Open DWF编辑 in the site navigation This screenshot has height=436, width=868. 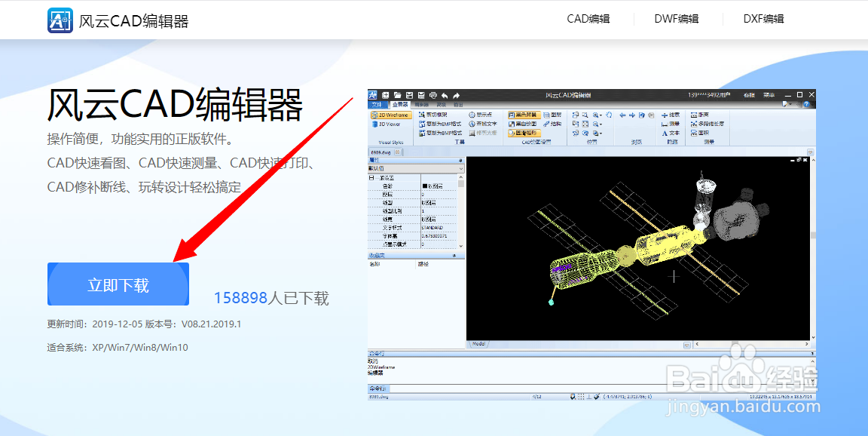pyautogui.click(x=677, y=19)
